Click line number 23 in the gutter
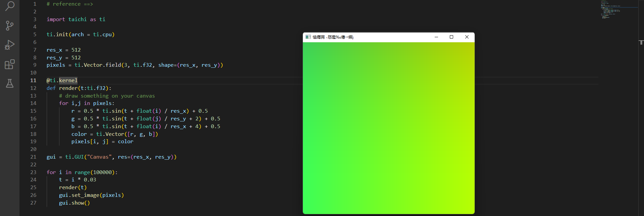The image size is (644, 216). (34, 172)
